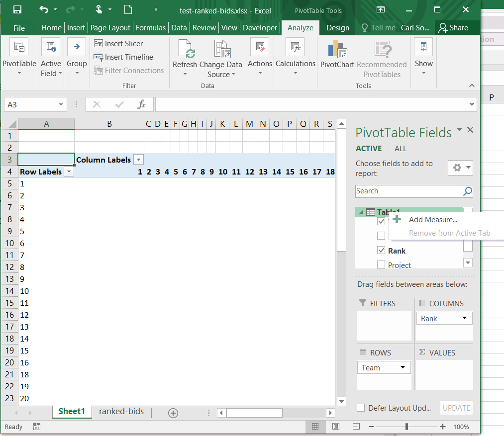
Task: Open the Column Labels filter dropdown
Action: (139, 160)
